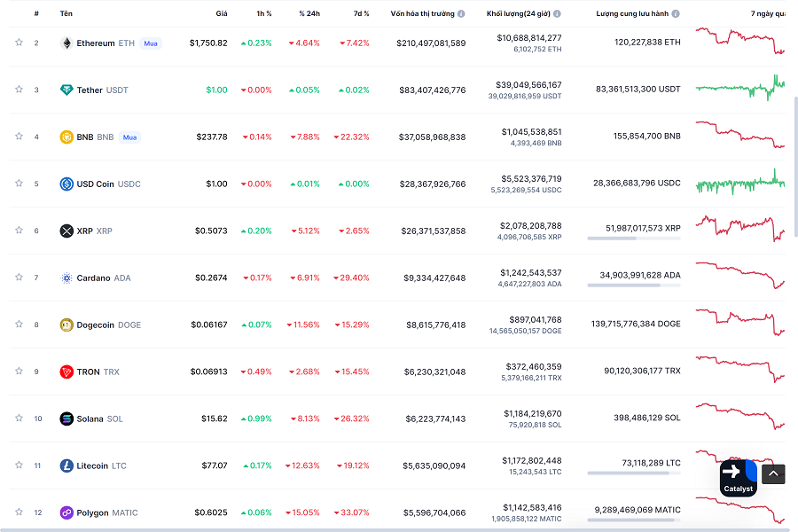Open the Ethereum ETH coin page
This screenshot has height=532, width=798.
click(x=106, y=43)
